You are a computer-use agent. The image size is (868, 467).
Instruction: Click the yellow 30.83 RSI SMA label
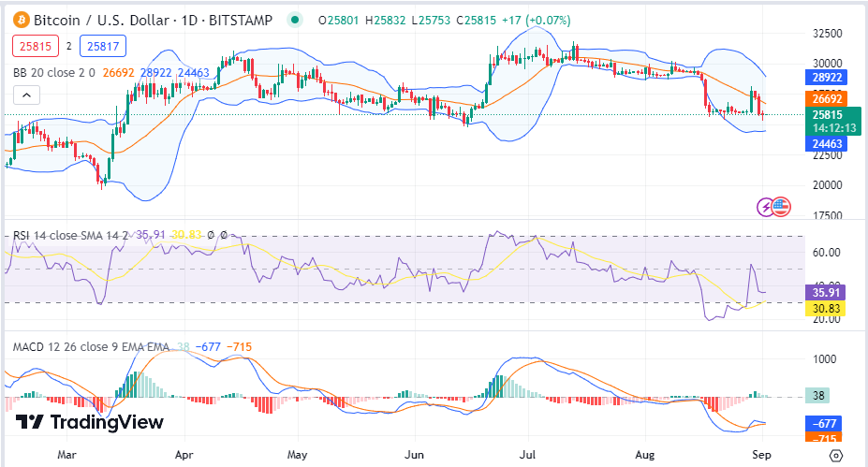coord(826,309)
